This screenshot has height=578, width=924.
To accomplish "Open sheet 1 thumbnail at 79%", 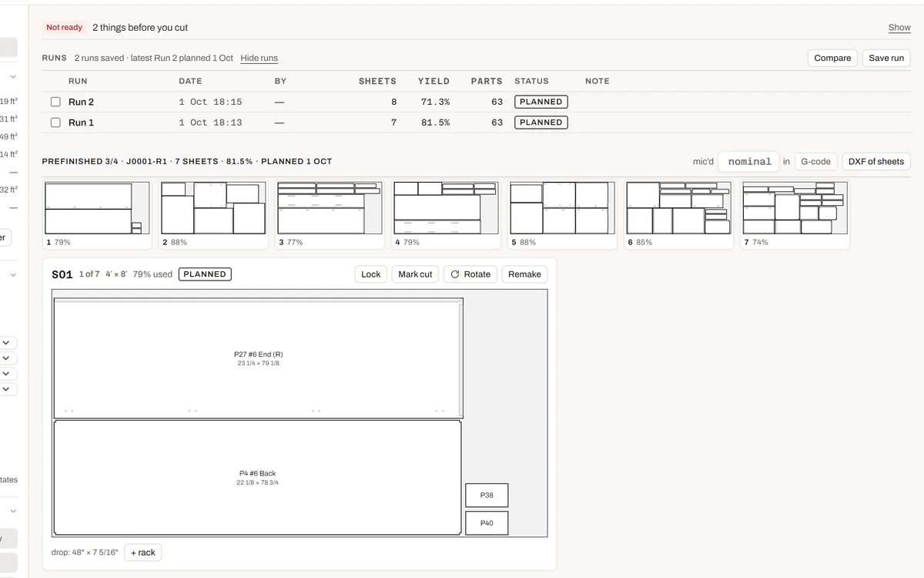I will pos(96,214).
